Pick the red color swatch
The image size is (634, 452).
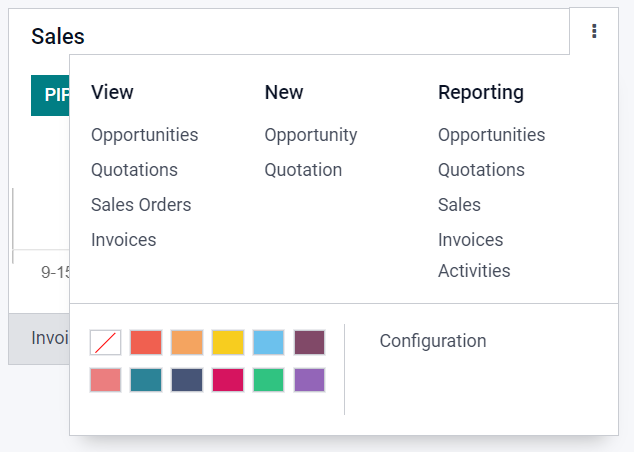click(x=146, y=343)
